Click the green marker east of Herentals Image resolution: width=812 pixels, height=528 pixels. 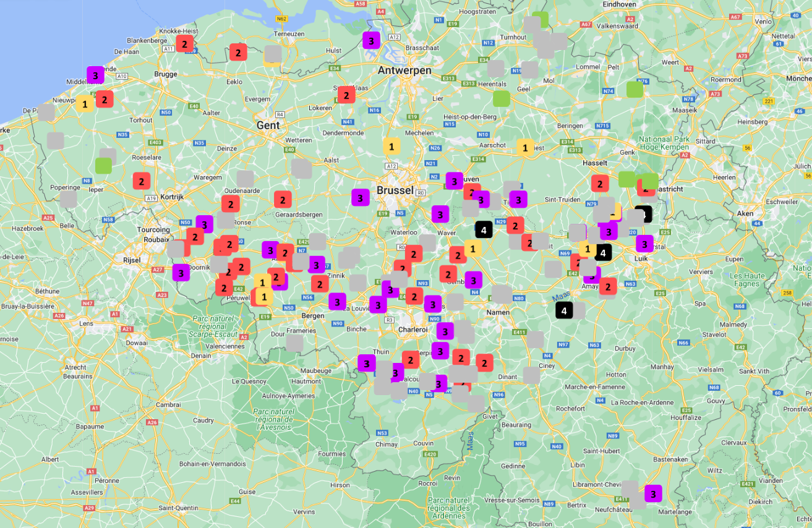(x=502, y=98)
